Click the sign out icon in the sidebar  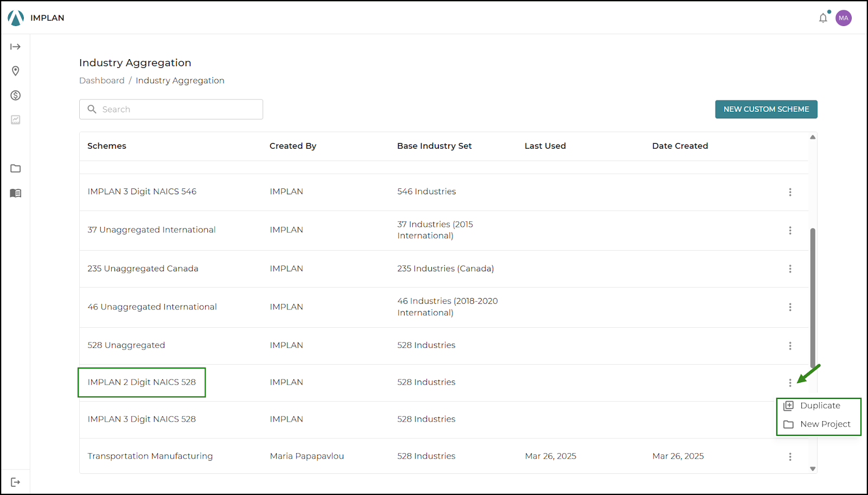(16, 482)
